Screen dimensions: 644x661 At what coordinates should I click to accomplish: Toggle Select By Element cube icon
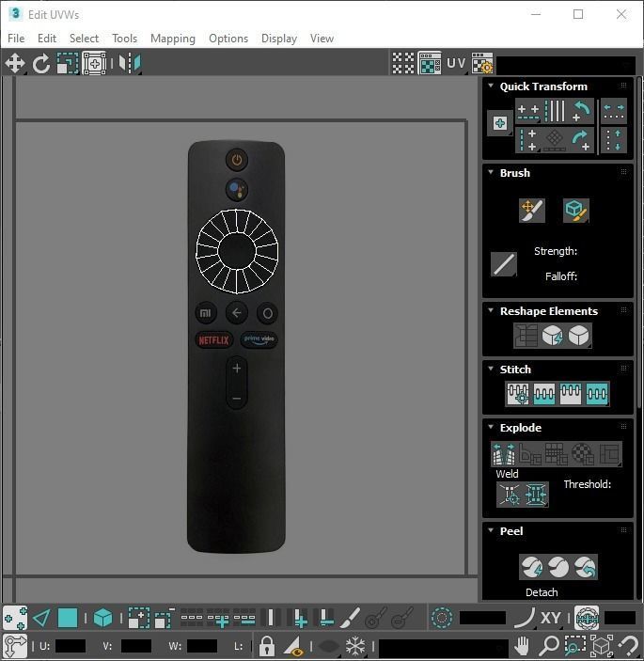pos(102,619)
